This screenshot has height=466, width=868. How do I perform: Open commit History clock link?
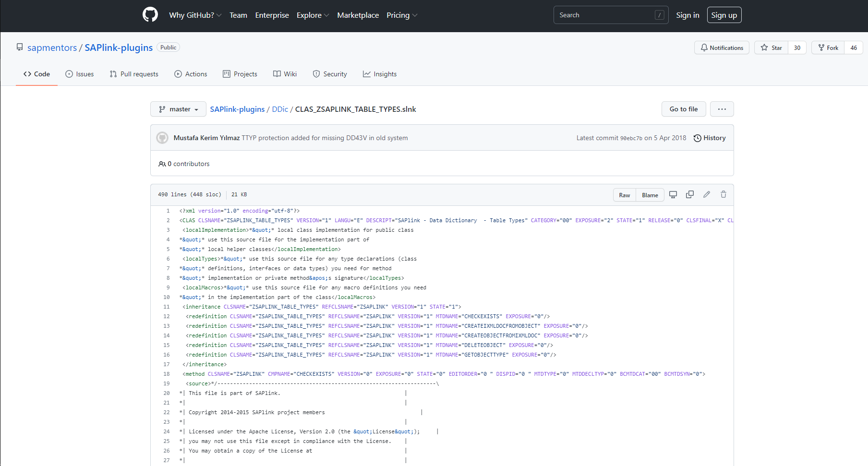(x=710, y=138)
